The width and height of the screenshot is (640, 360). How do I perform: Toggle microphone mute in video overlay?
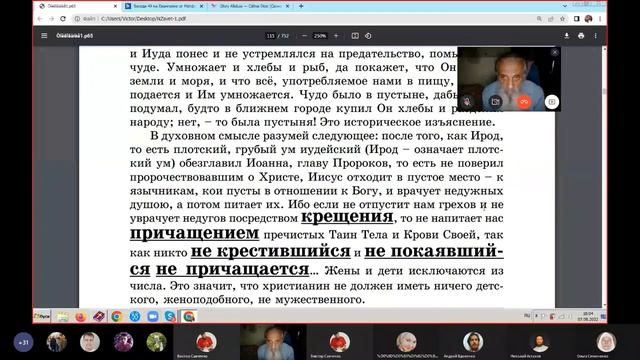[x=467, y=101]
